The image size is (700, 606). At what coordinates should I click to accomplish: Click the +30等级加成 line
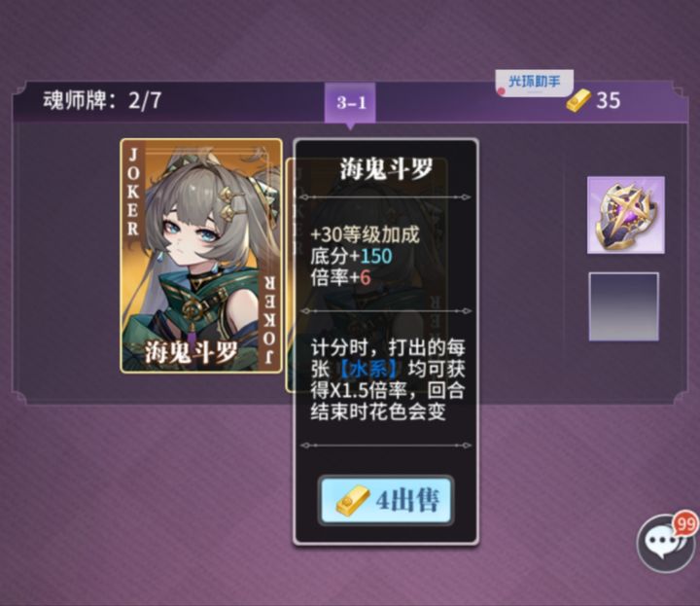pyautogui.click(x=365, y=234)
